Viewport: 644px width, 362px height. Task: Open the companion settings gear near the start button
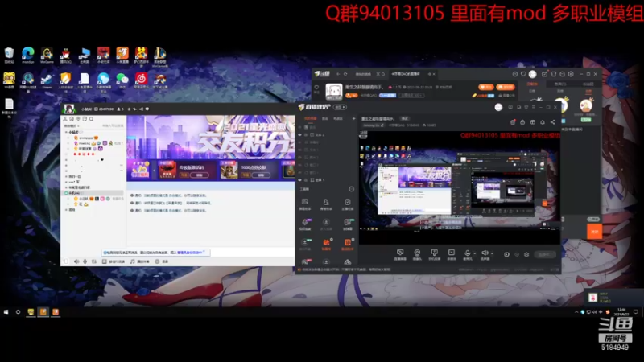click(526, 254)
